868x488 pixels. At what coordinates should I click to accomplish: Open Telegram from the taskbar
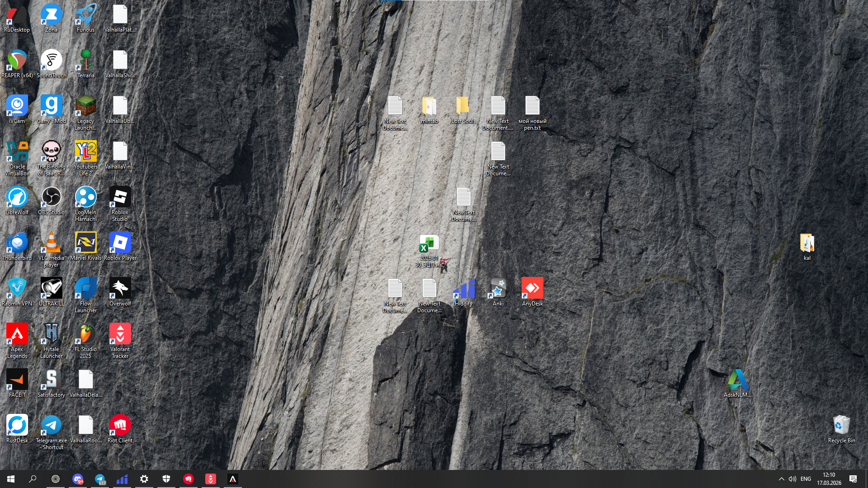pos(100,479)
